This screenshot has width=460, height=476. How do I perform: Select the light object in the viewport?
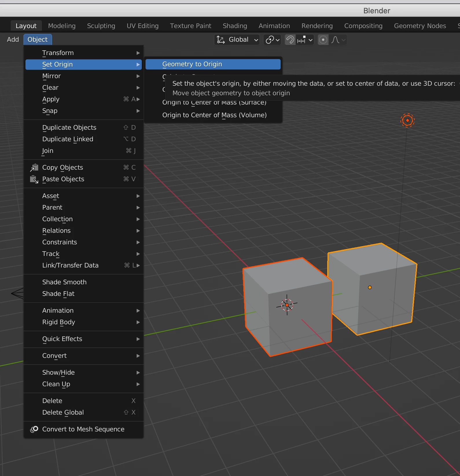[x=407, y=120]
